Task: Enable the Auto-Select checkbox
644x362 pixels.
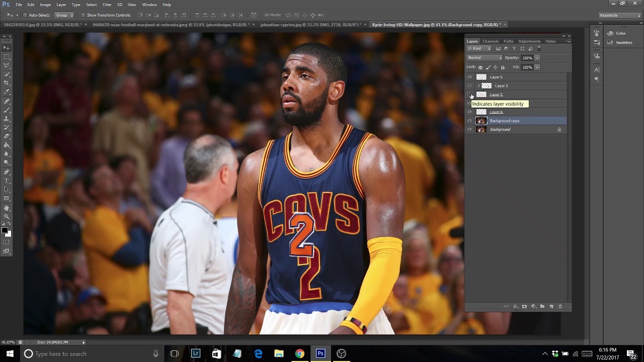Action: [x=25, y=15]
